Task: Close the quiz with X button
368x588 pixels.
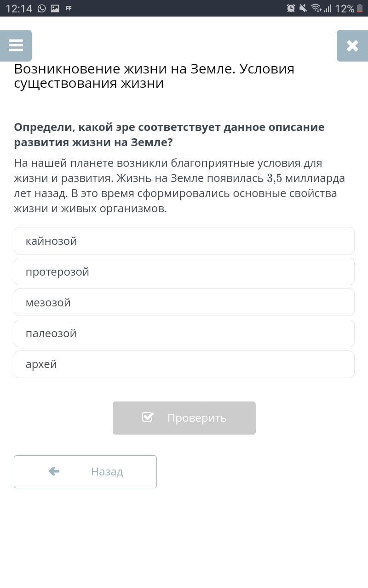Action: click(352, 45)
